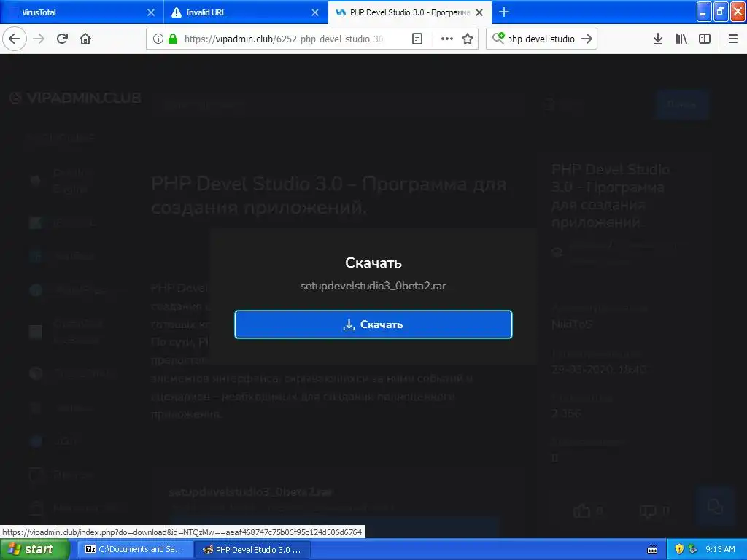Click the dimmed chat bubble button
Screen dimensions: 747x560
click(715, 506)
